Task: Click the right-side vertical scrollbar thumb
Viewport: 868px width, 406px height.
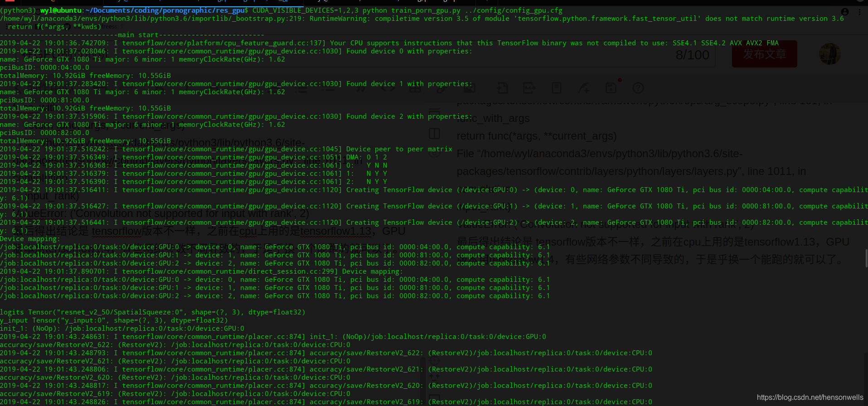Action: pos(866,258)
